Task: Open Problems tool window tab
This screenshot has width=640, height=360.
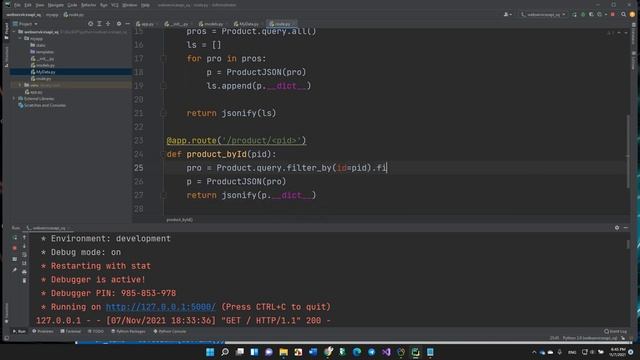Action: [x=43, y=331]
